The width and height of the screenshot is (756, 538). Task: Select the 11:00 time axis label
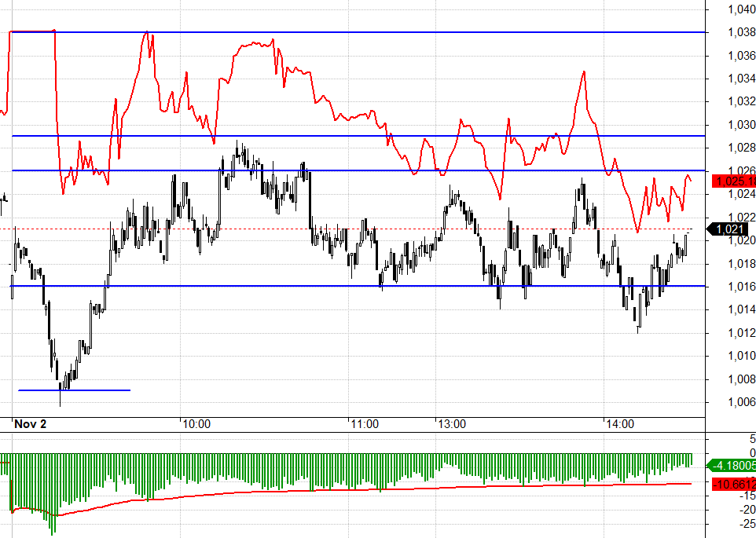[365, 424]
